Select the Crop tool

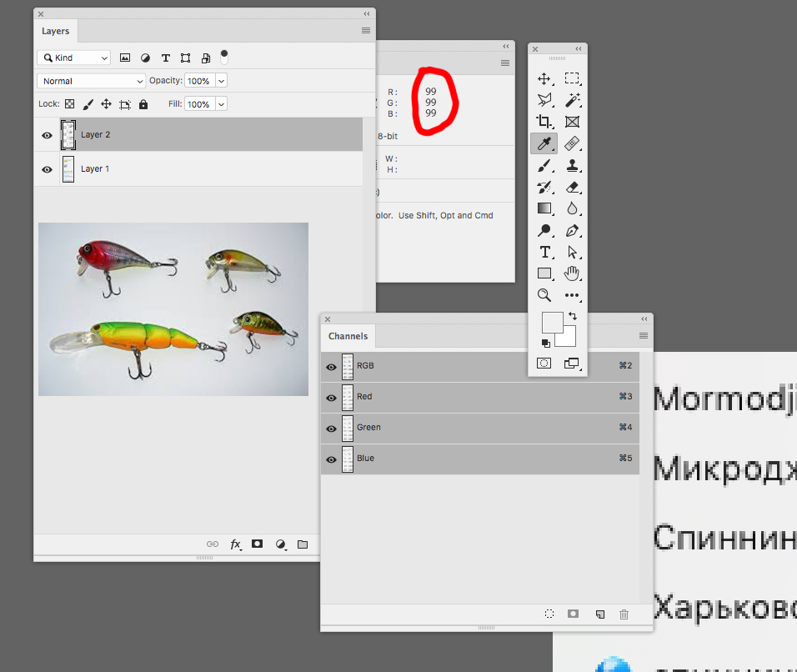click(544, 122)
